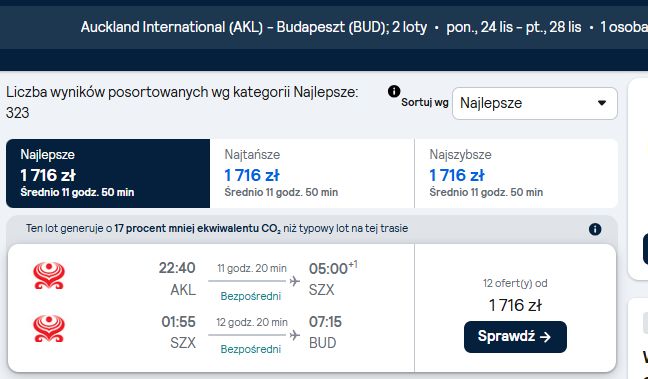Click the Hainan airline logo for SZX-BUD flight
648x379 pixels.
tap(49, 329)
